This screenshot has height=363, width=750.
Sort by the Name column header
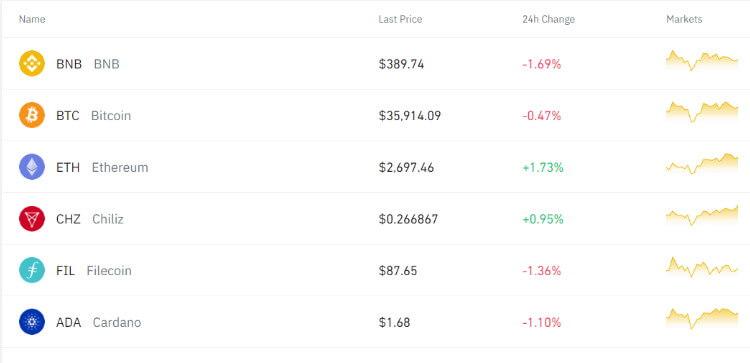32,20
